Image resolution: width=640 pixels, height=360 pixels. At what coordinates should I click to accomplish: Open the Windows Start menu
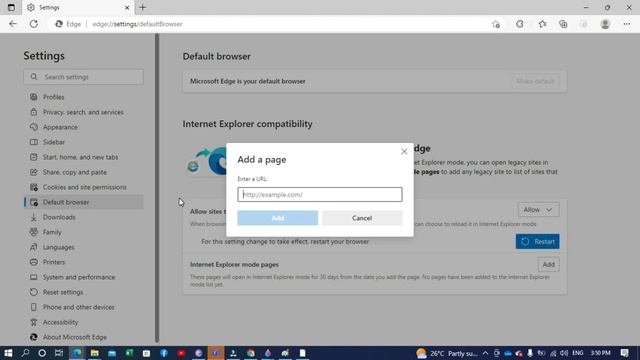coord(8,353)
